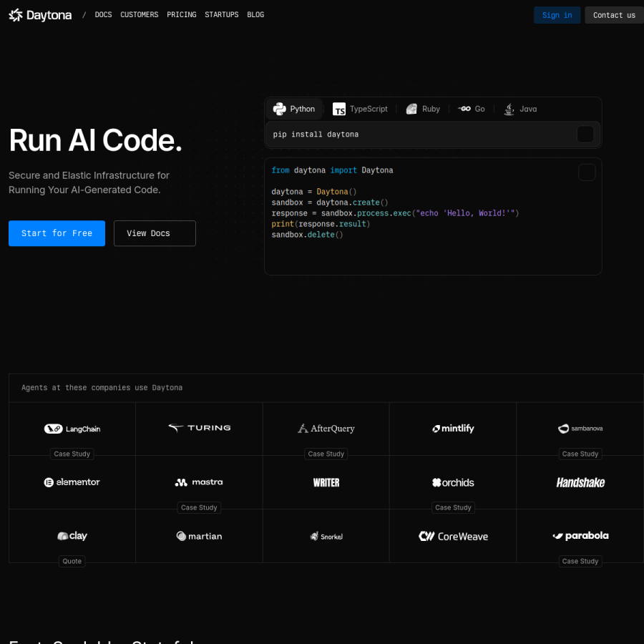Copy the Python code snippet

pyautogui.click(x=587, y=172)
